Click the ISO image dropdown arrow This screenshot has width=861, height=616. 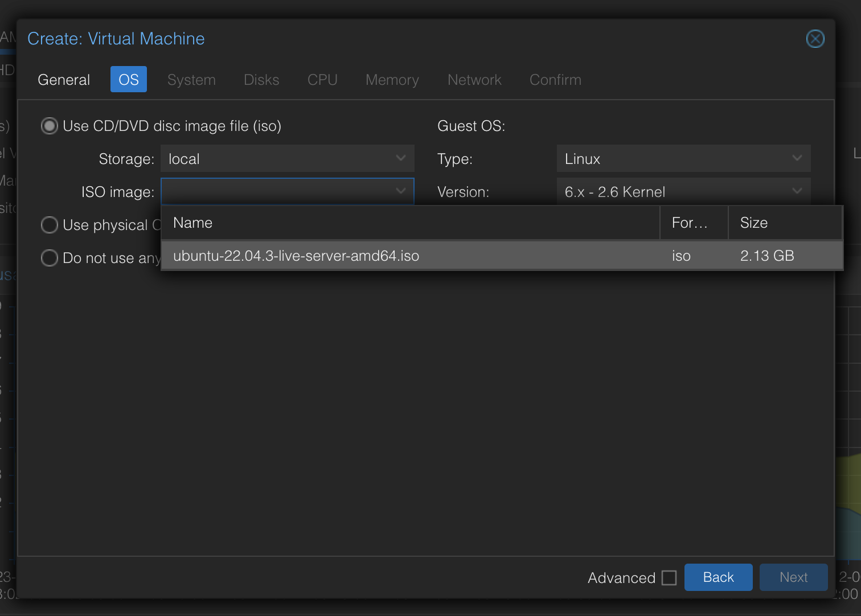[401, 191]
